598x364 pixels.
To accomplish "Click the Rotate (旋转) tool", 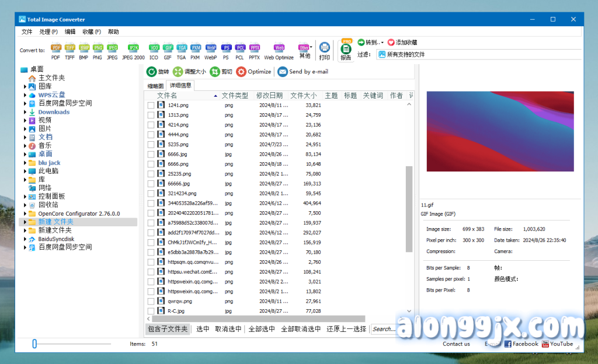I will pos(158,72).
